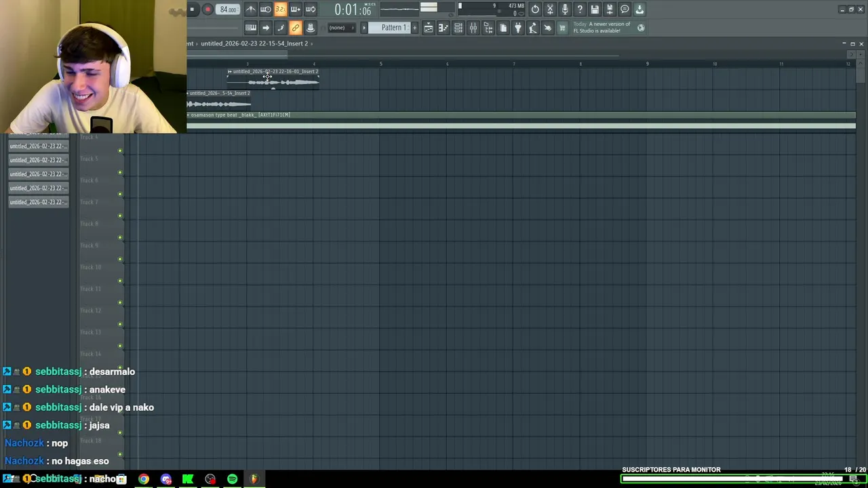Open OBS Studio from the taskbar

pos(210,479)
